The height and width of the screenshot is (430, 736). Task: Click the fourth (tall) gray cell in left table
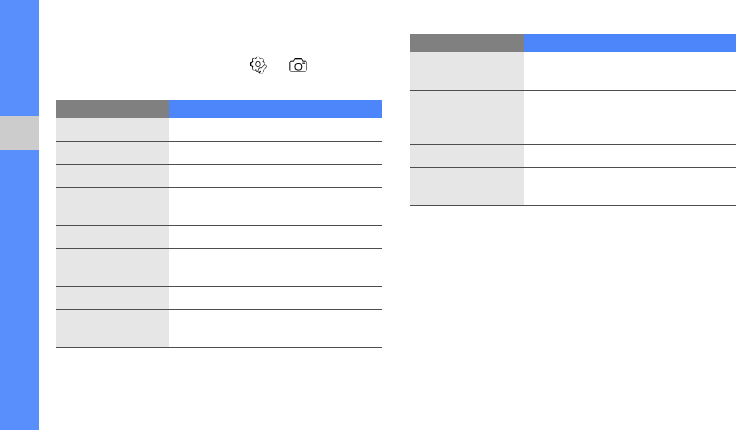112,206
